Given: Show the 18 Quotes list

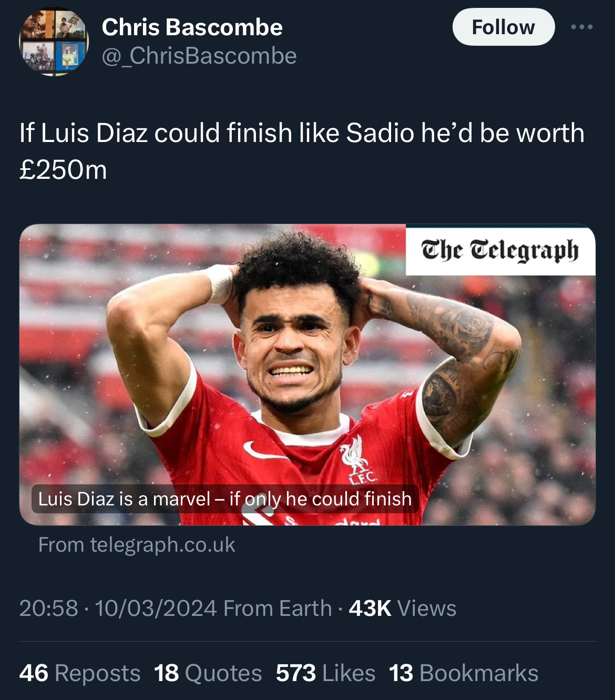Looking at the screenshot, I should click(x=208, y=673).
